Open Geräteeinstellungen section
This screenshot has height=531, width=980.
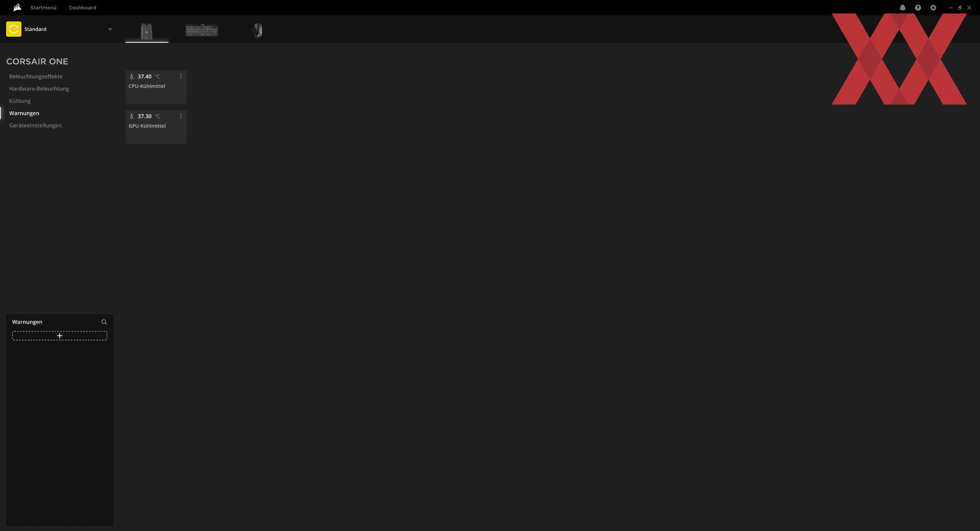(x=35, y=125)
